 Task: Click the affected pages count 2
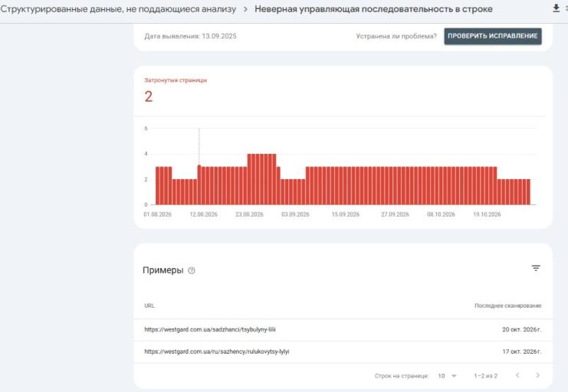pyautogui.click(x=149, y=96)
